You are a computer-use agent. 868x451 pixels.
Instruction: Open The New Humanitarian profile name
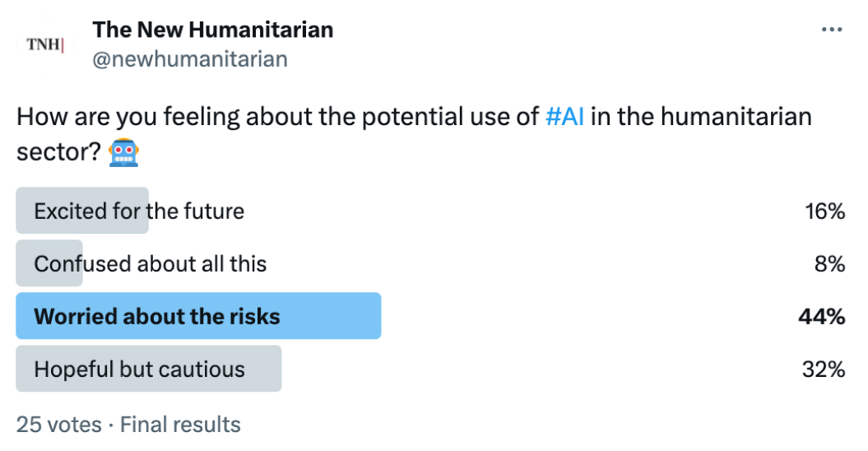(212, 30)
